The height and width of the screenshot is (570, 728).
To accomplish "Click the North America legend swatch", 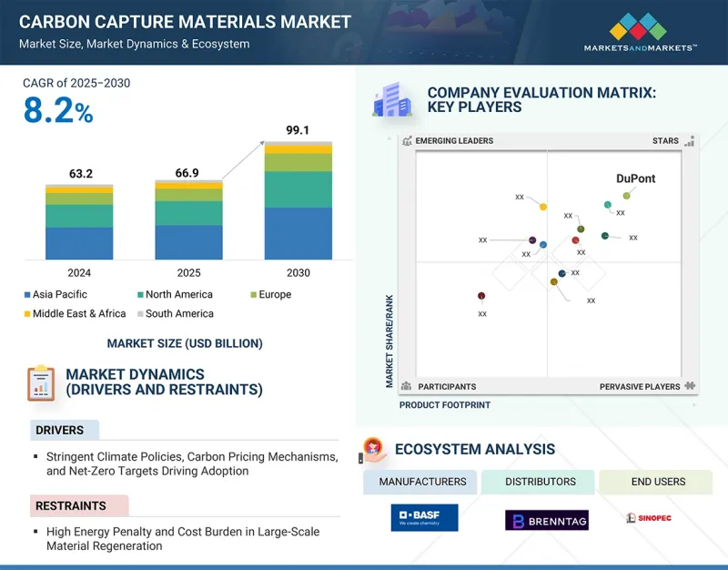I will click(140, 295).
